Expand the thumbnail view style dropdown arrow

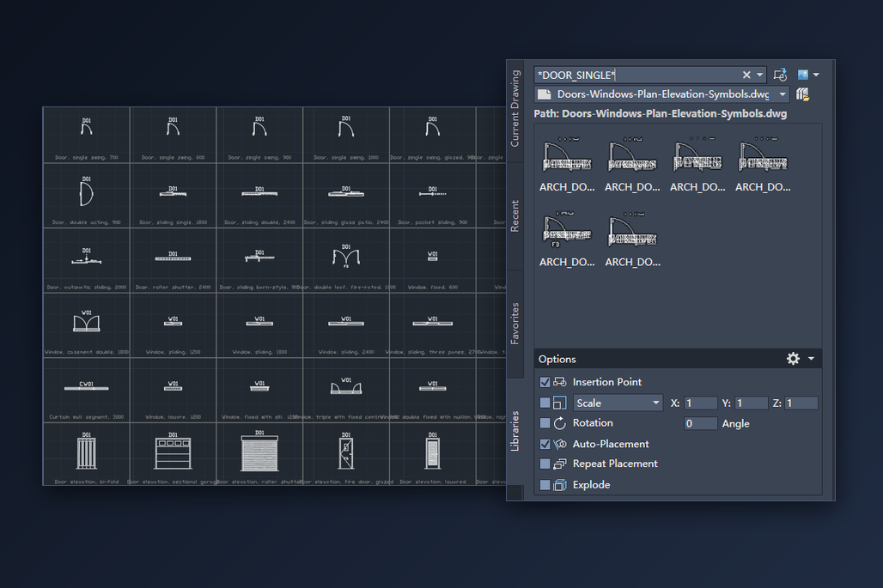pos(816,75)
